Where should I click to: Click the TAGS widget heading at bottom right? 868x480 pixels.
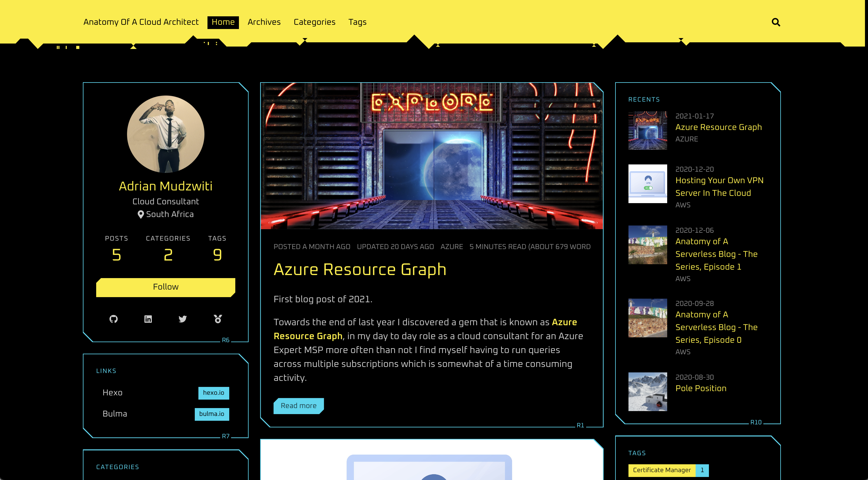tap(637, 453)
